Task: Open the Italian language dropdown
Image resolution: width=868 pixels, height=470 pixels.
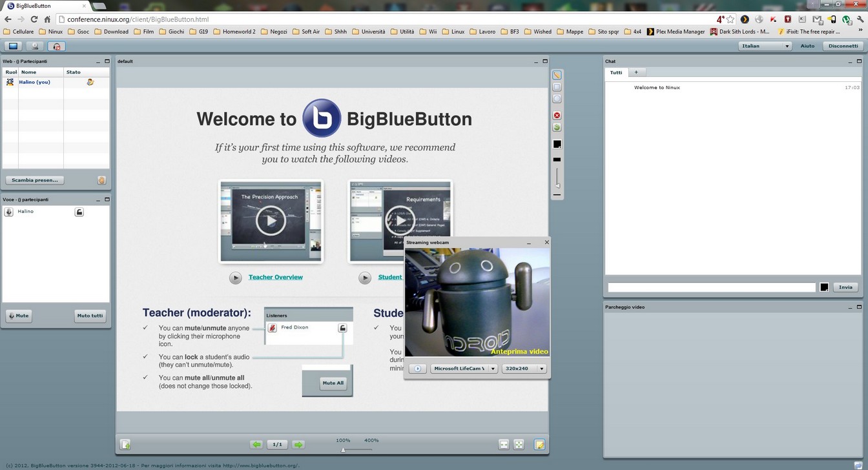Action: point(765,46)
